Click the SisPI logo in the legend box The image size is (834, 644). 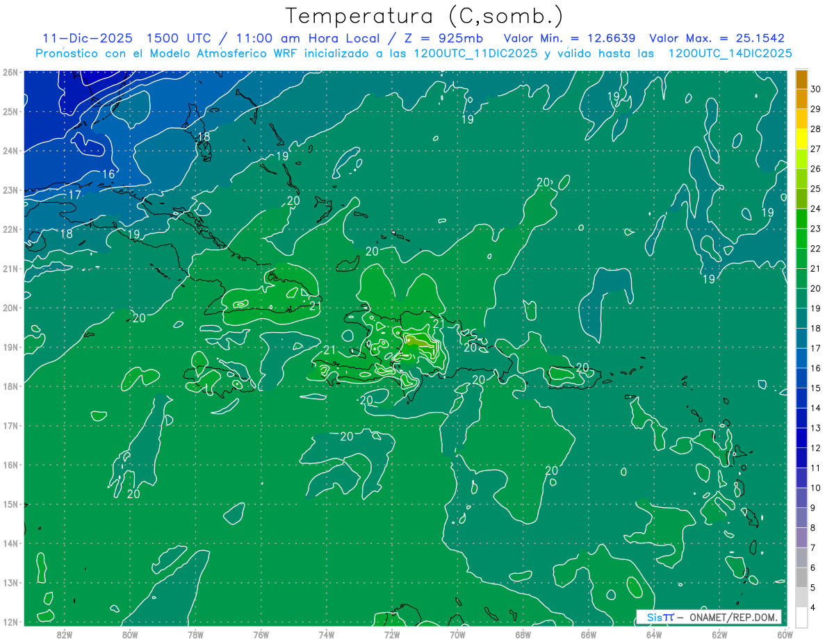click(x=660, y=617)
